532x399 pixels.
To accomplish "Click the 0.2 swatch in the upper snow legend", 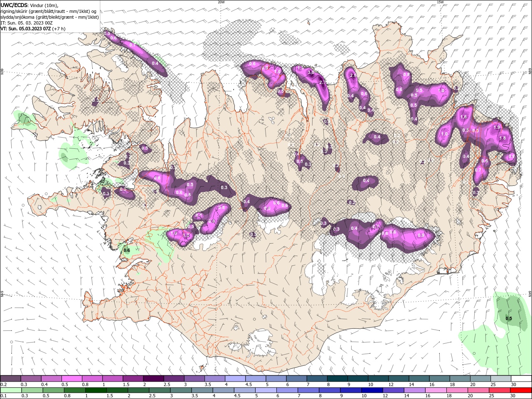I will [10, 379].
